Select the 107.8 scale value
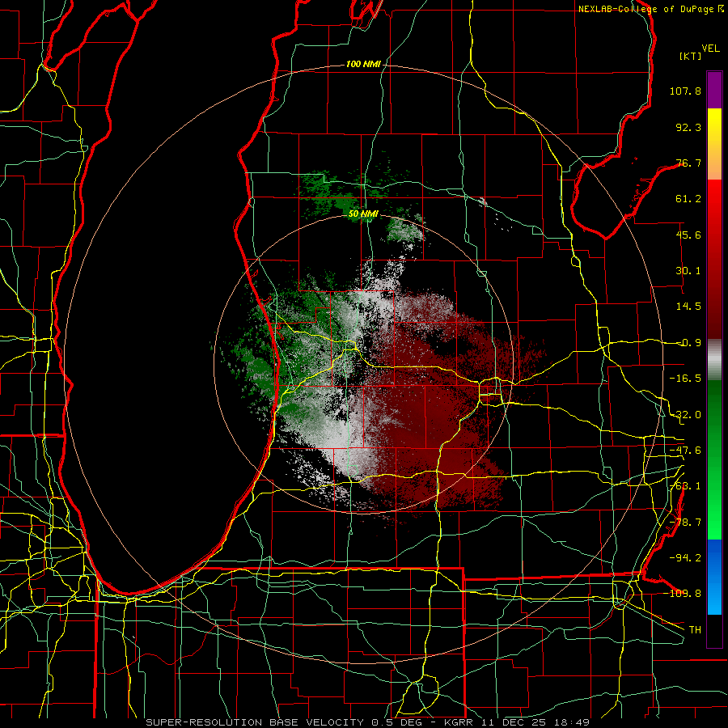728x728 pixels. [685, 91]
